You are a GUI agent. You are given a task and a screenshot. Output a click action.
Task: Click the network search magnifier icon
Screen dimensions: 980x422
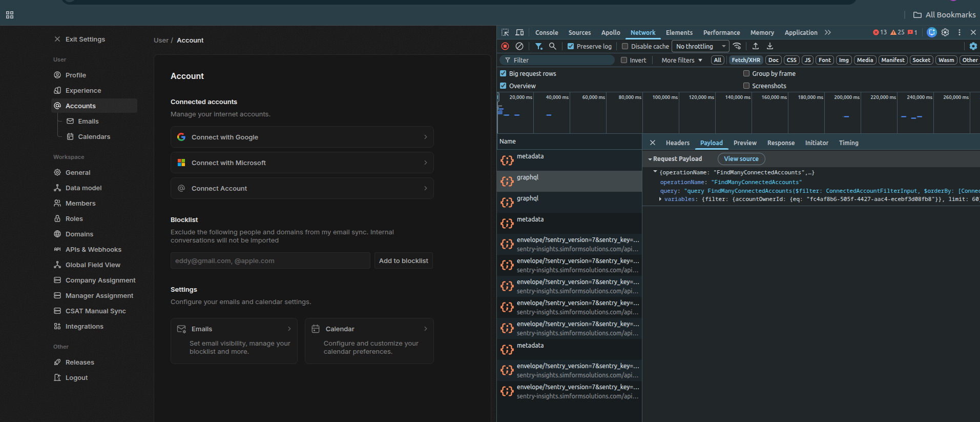click(x=553, y=46)
